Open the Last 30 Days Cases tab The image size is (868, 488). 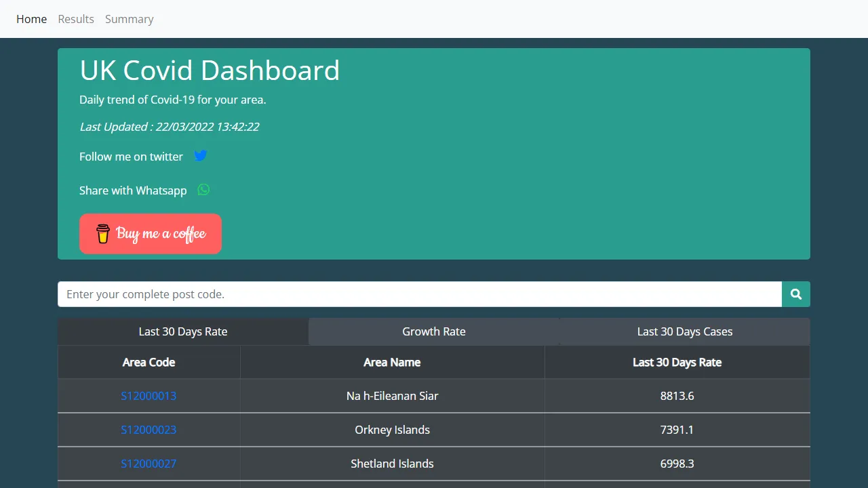point(685,331)
